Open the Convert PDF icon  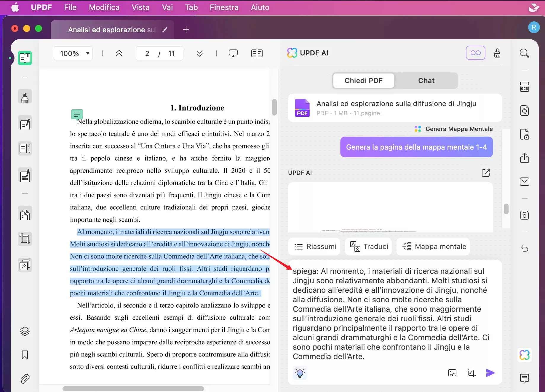point(524,111)
